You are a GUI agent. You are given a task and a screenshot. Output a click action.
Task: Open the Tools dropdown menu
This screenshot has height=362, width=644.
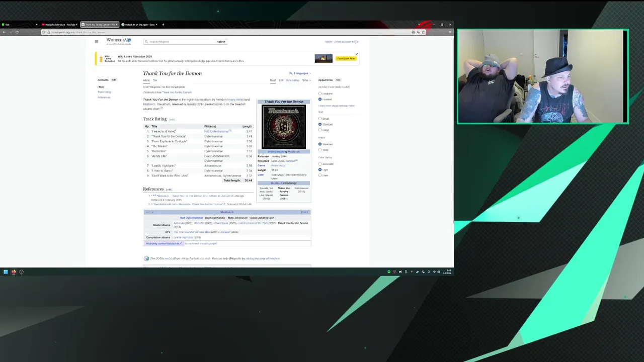click(x=306, y=80)
